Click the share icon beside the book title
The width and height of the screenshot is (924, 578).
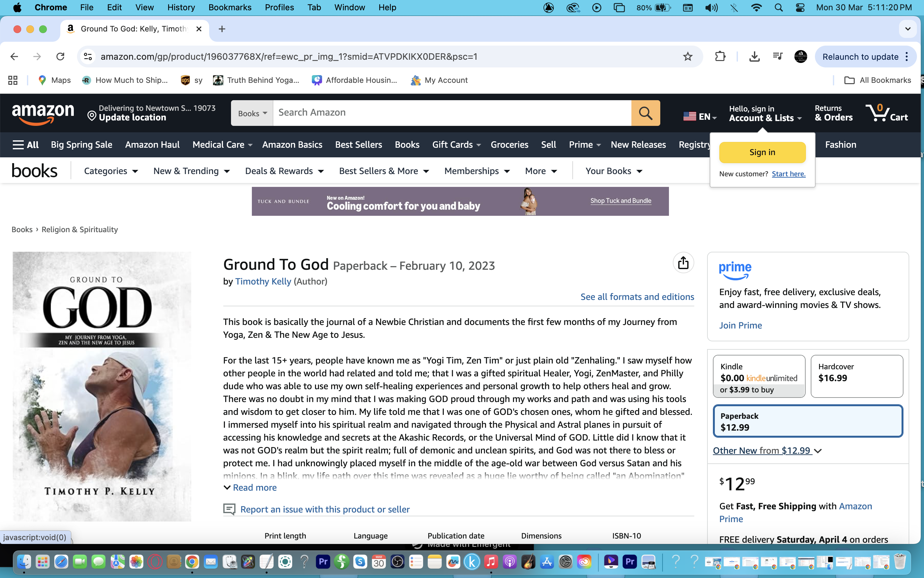pos(683,263)
